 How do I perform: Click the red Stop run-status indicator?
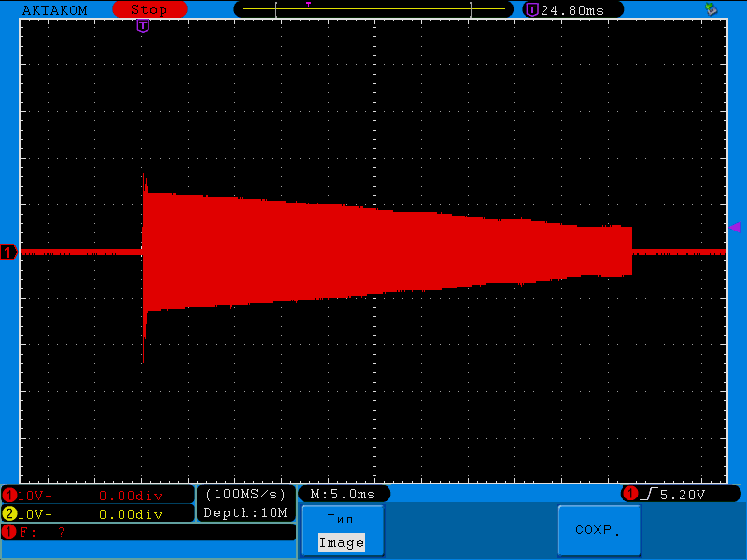click(148, 9)
